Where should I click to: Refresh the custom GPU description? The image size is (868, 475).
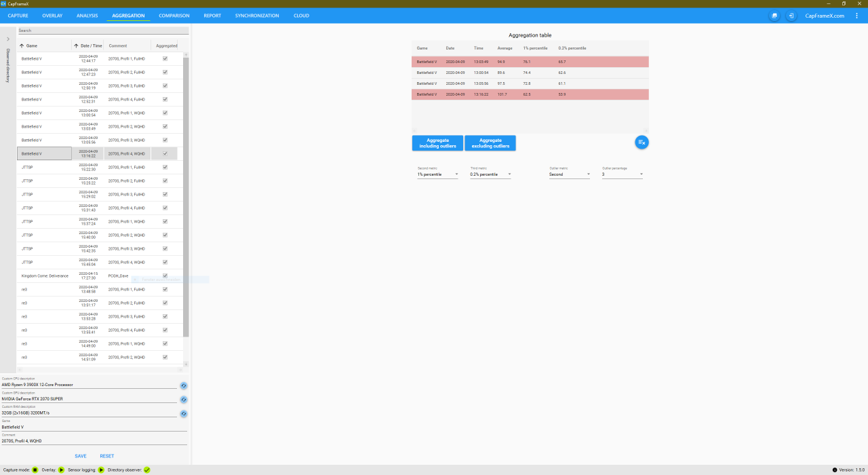click(183, 400)
